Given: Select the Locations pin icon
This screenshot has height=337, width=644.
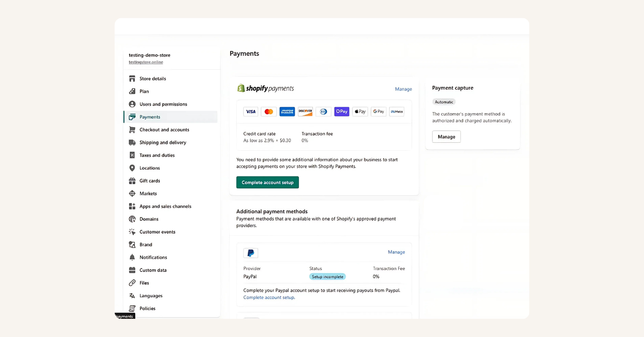Looking at the screenshot, I should 131,168.
